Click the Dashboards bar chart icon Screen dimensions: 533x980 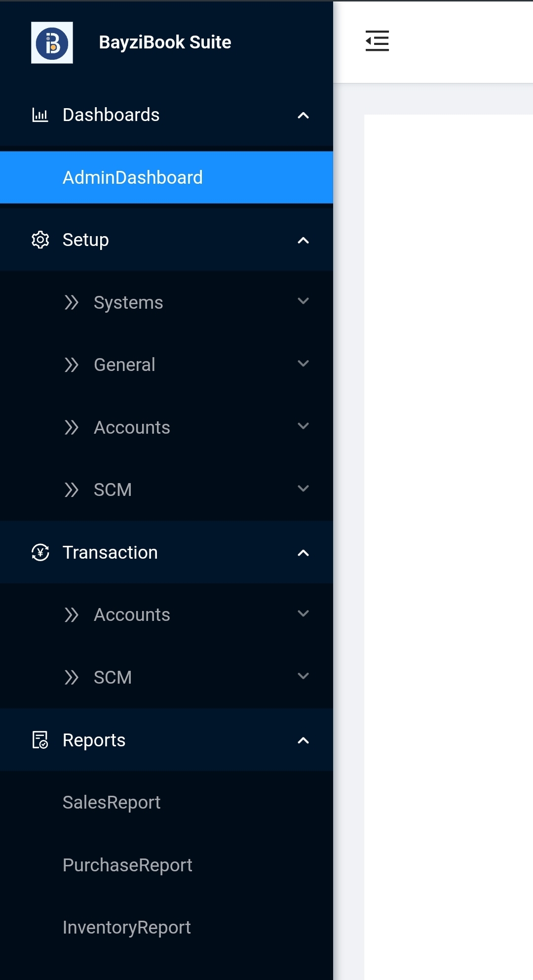40,115
